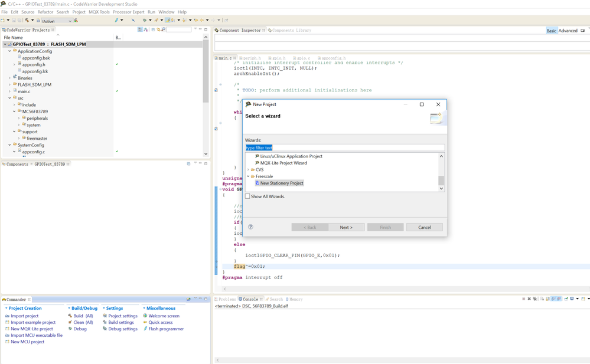Open the (Active) build configuration dropdown
590x364 pixels.
point(70,21)
